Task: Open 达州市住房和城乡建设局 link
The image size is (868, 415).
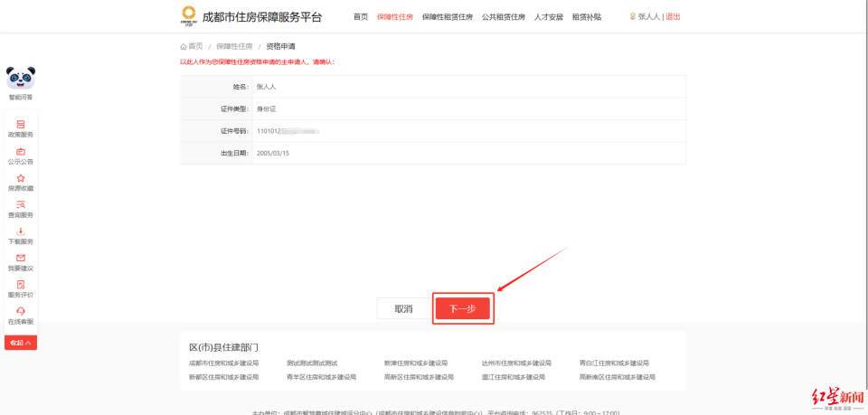Action: tap(516, 363)
